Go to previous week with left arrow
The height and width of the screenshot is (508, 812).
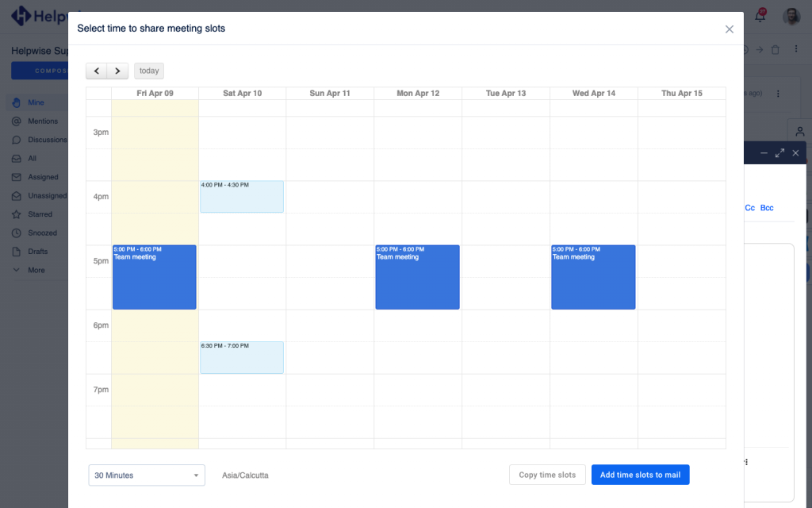coord(97,71)
